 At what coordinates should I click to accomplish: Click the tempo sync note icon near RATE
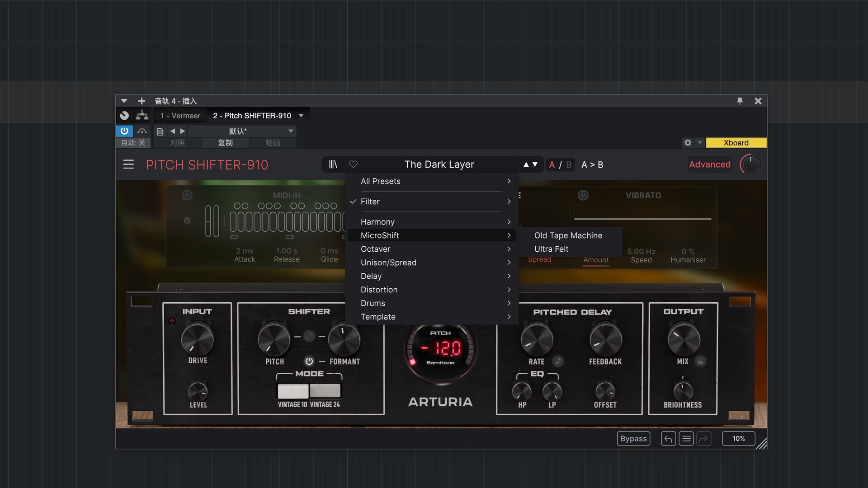tap(558, 361)
